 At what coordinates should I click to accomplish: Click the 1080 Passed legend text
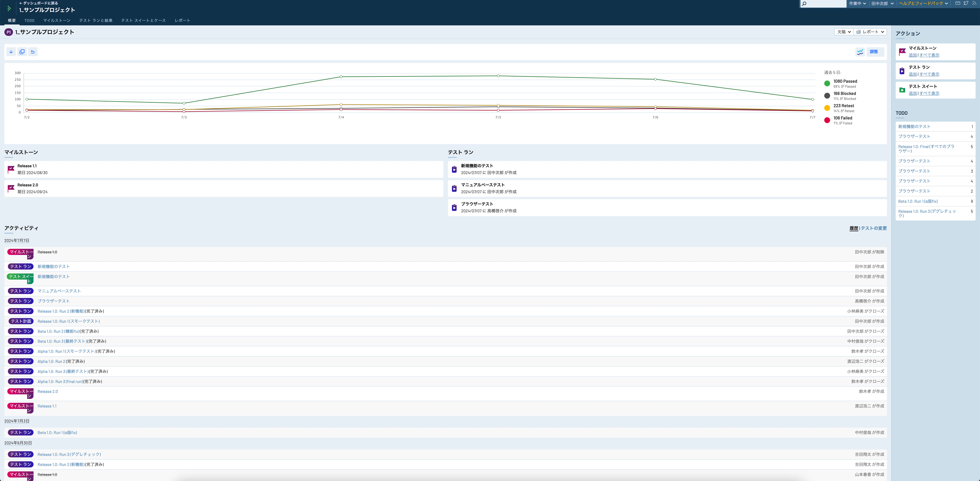[x=845, y=81]
